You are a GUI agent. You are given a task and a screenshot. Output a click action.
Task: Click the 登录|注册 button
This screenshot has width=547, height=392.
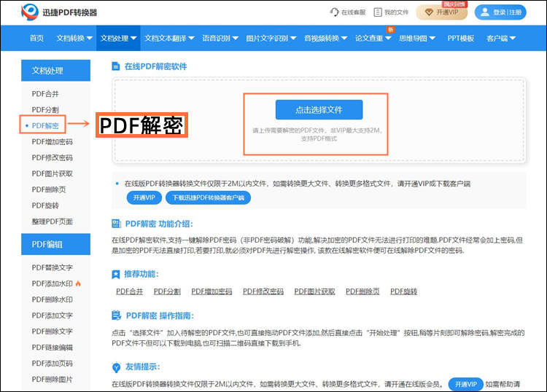[x=500, y=12]
